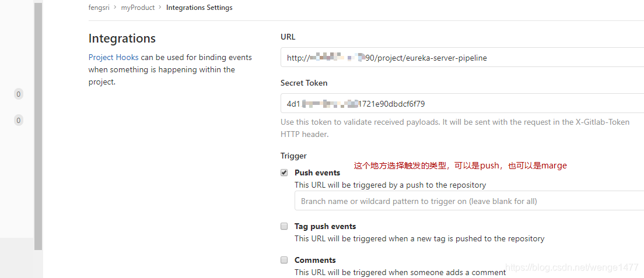Screen dimensions: 644x278
Task: Click the branch name wildcard pattern field
Action: coord(469,201)
